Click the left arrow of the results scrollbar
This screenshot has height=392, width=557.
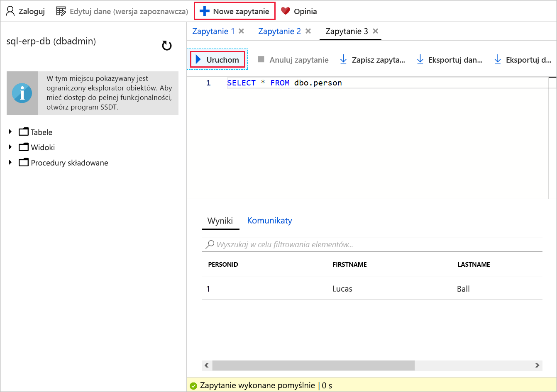pos(207,365)
